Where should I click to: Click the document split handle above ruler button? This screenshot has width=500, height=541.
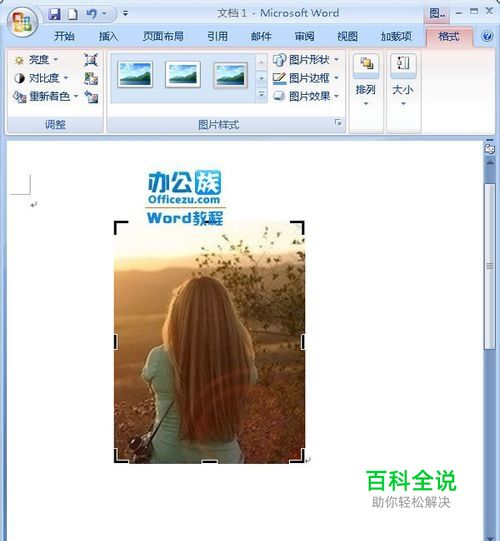pos(490,140)
